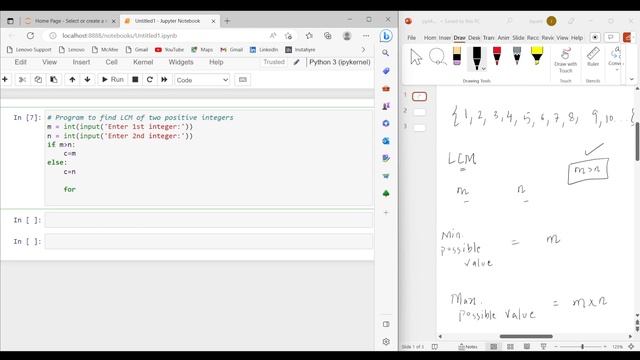Collapse the PowerPoint ribbon chevron
Image resolution: width=640 pixels, height=360 pixels.
point(631,79)
